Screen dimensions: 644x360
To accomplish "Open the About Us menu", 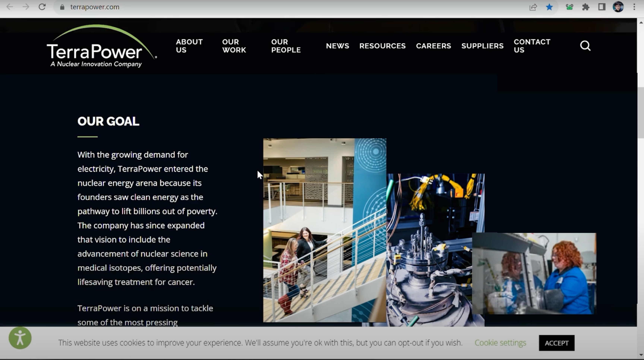I will click(189, 46).
